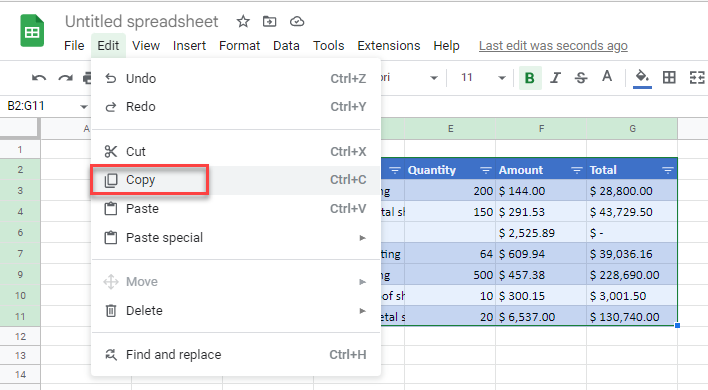Expand the Delete submenu
This screenshot has height=390, width=708.
click(x=236, y=311)
